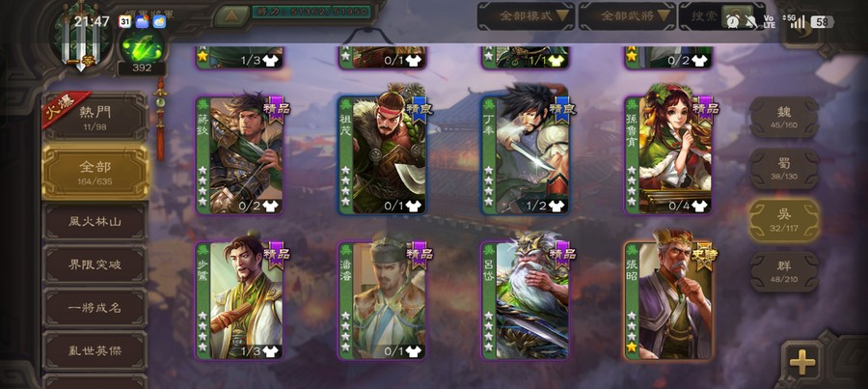Open skins icon on 孫魯育 card
This screenshot has height=389, width=868.
(x=700, y=207)
